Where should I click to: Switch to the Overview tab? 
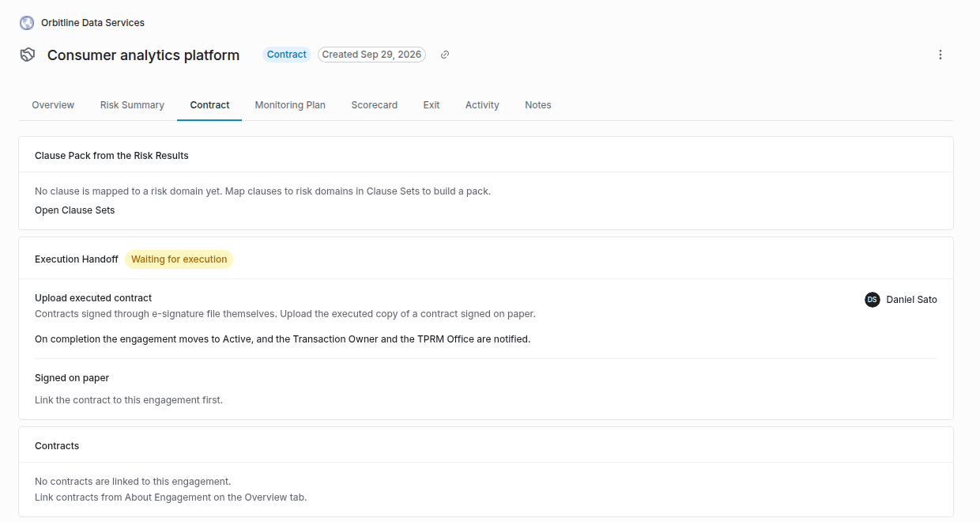point(53,105)
